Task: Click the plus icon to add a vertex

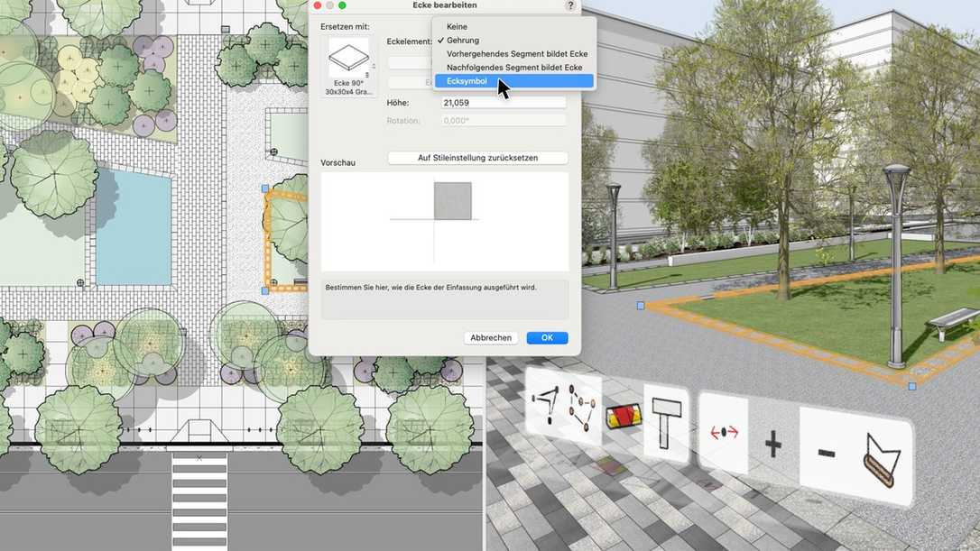Action: pos(773,443)
